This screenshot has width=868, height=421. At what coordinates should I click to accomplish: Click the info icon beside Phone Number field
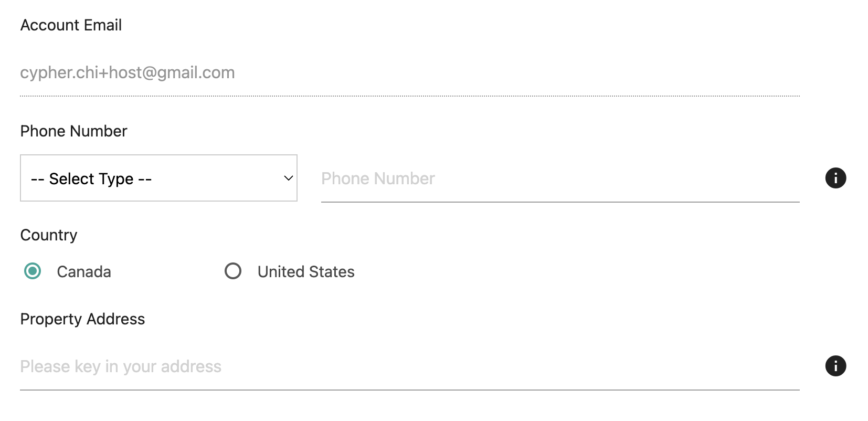tap(835, 178)
